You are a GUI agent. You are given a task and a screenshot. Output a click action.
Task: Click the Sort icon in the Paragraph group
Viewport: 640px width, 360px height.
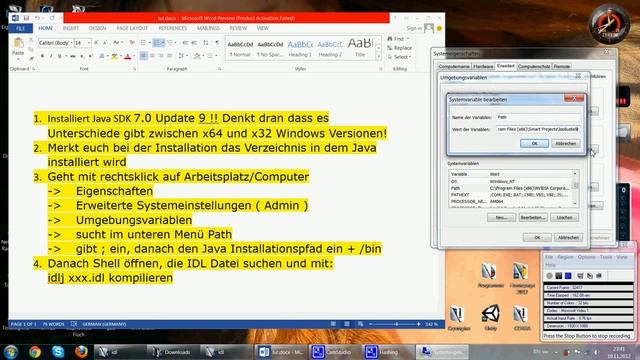point(206,42)
